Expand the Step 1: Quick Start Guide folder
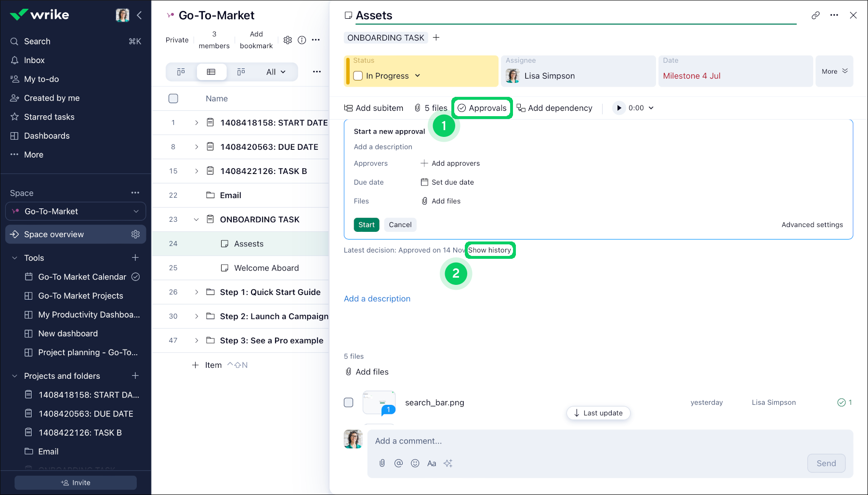This screenshot has width=868, height=495. 196,292
